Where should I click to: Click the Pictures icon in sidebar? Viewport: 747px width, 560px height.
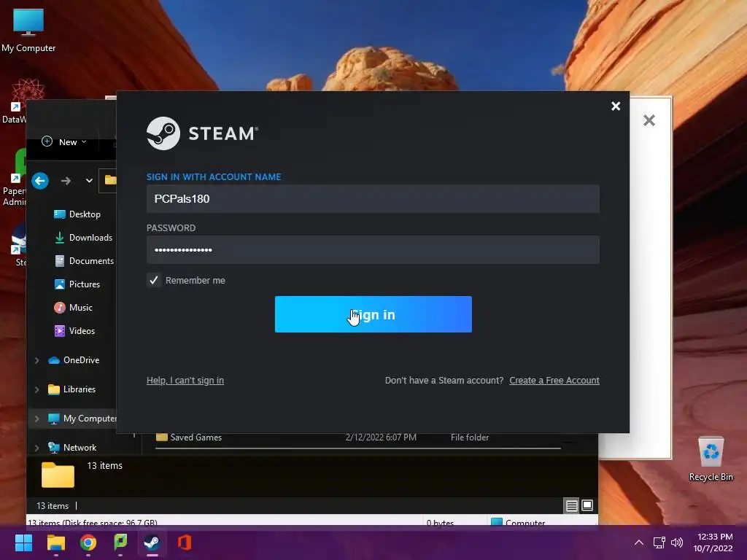60,284
